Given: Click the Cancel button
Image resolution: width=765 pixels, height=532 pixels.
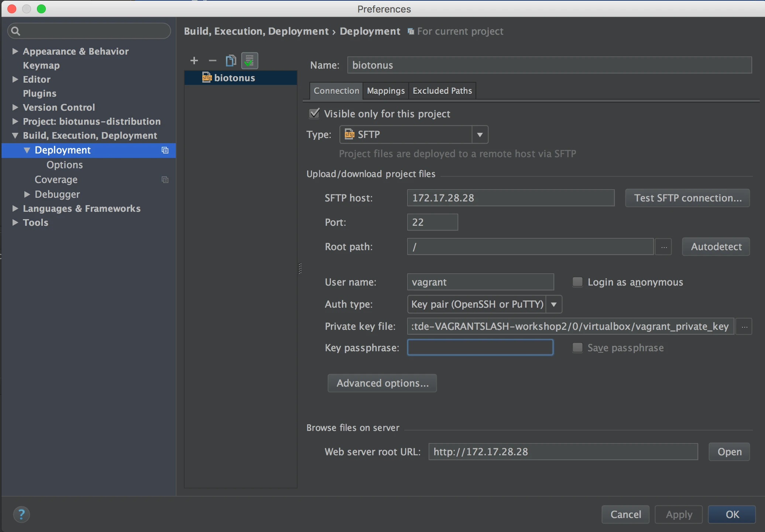Looking at the screenshot, I should [x=625, y=515].
